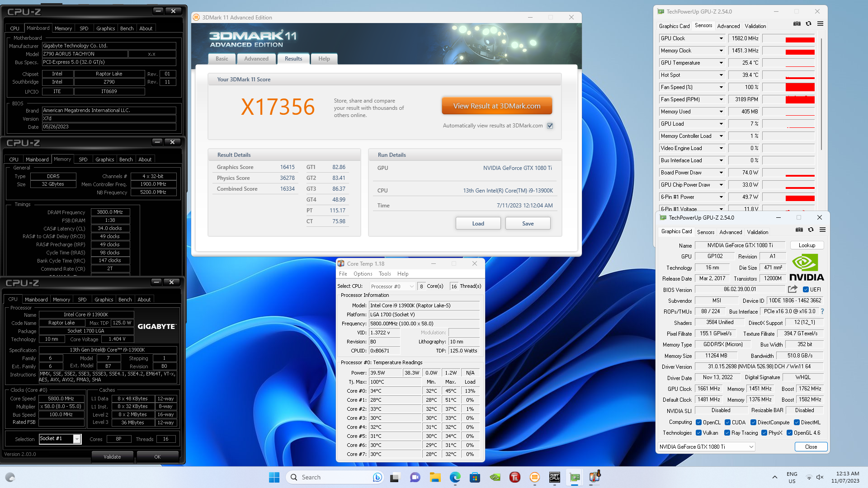868x488 pixels.
Task: Open the Options menu in Core Temp
Action: click(363, 274)
